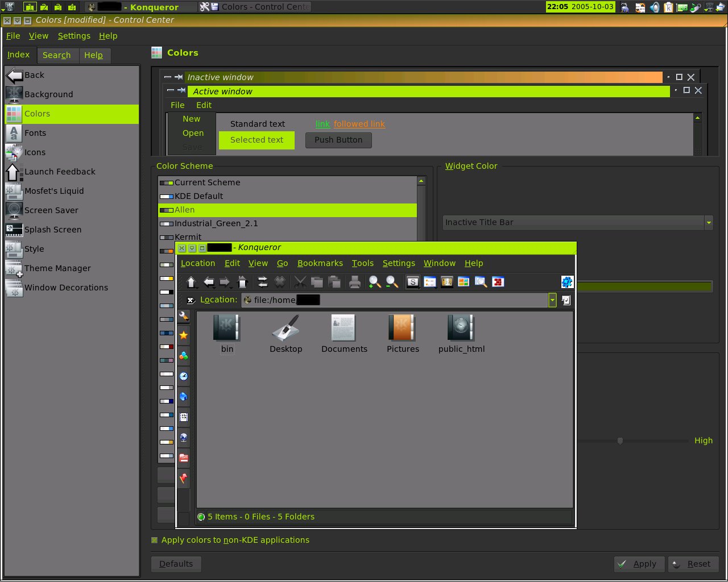Viewport: 728px width, 582px height.
Task: Open the globe tab in Konqueror sidebar
Action: click(x=183, y=438)
